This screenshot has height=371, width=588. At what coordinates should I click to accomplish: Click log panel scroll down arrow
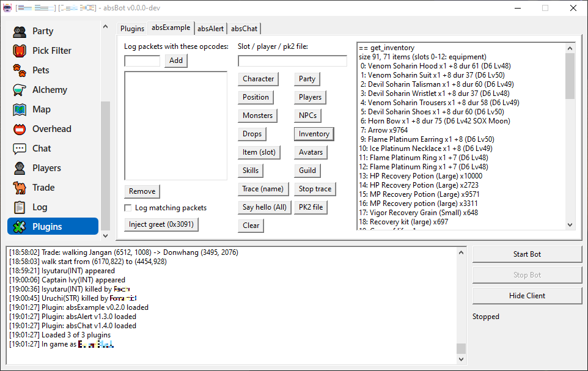point(461,359)
